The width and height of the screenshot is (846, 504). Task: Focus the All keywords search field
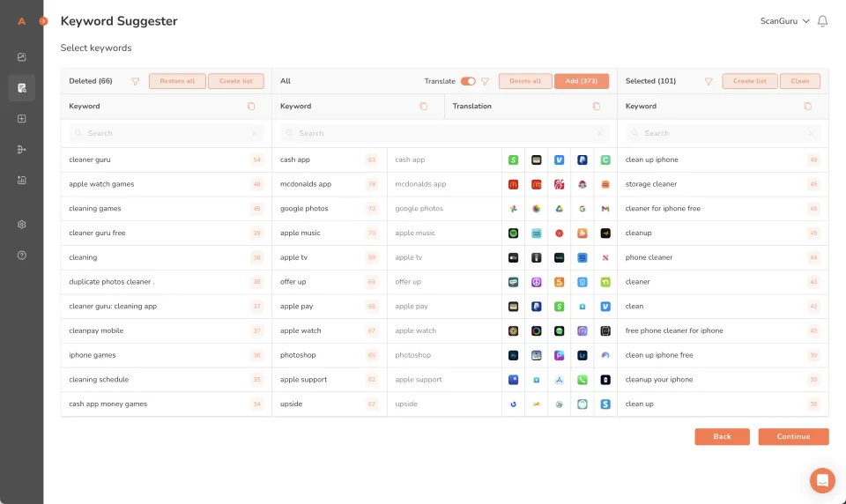[x=444, y=133]
